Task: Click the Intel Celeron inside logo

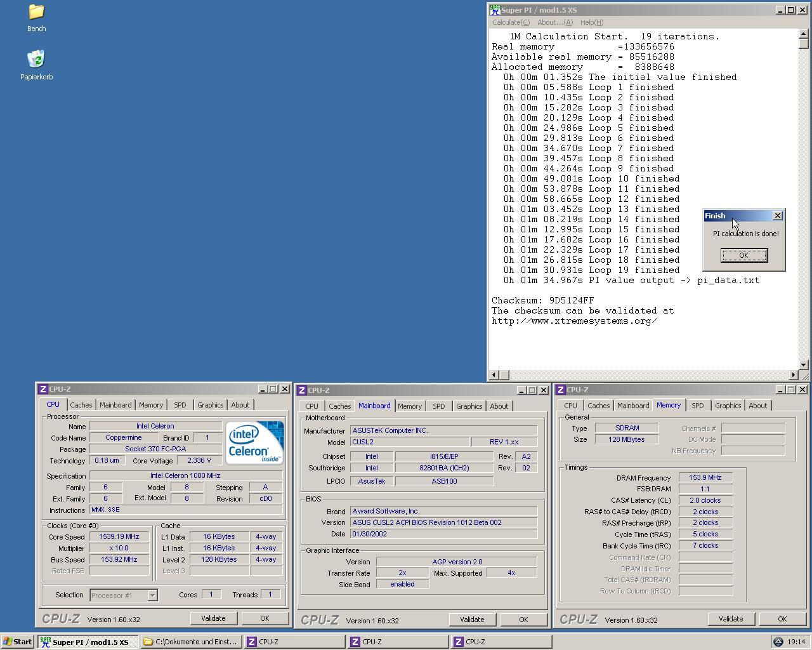Action: (x=254, y=442)
